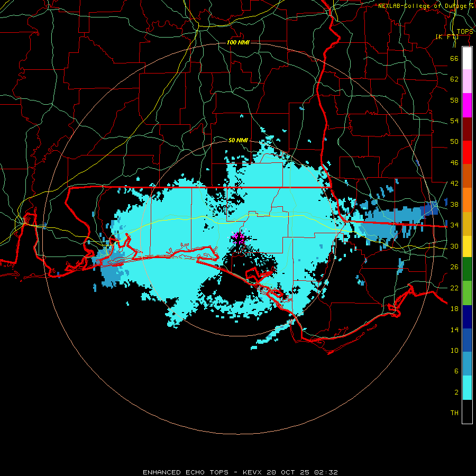Click the '10' legend value
Screen dimensions: 476x476
pyautogui.click(x=454, y=350)
